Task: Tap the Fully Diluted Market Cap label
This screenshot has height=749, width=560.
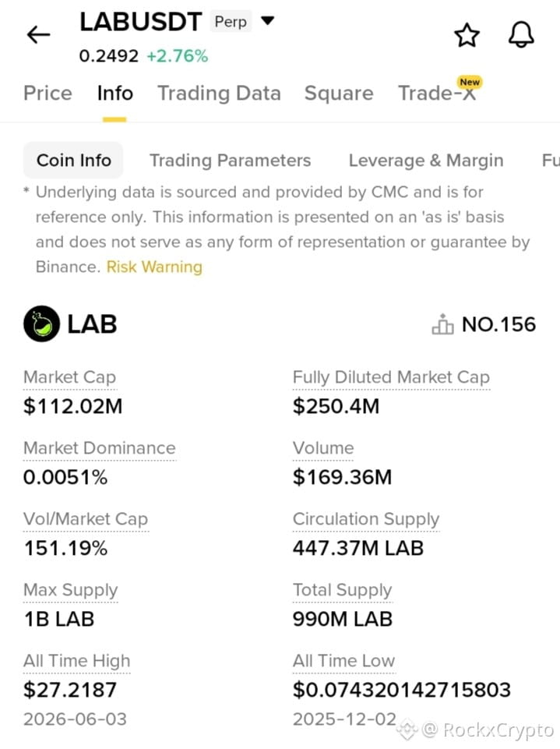Action: 392,377
